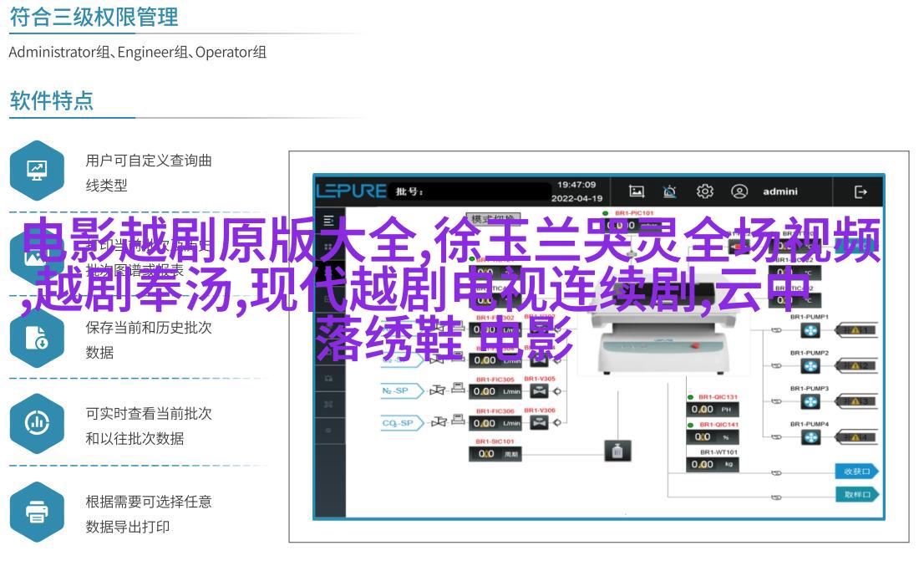Click the user profile icon beside admini
Image resolution: width=924 pixels, height=566 pixels.
[x=739, y=191]
